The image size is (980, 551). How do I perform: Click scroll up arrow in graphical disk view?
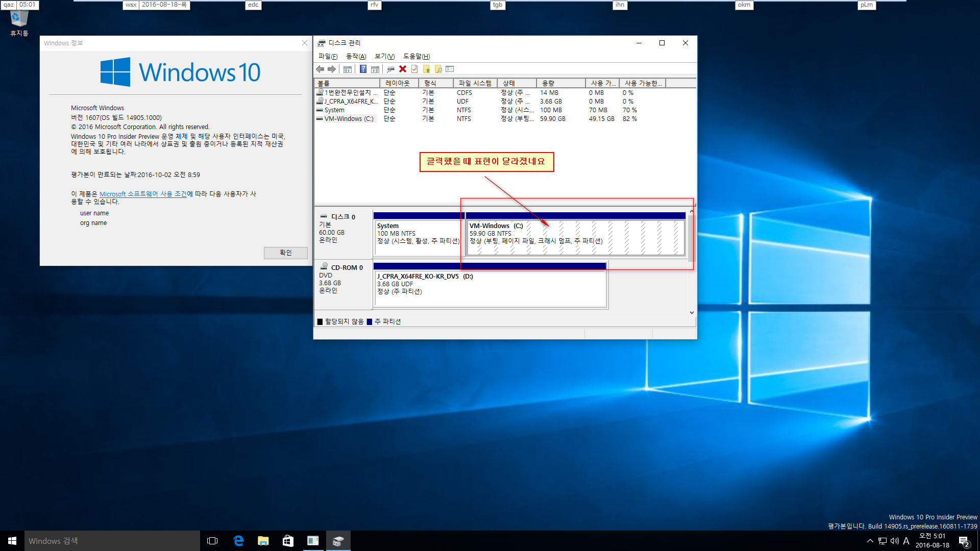[x=692, y=211]
